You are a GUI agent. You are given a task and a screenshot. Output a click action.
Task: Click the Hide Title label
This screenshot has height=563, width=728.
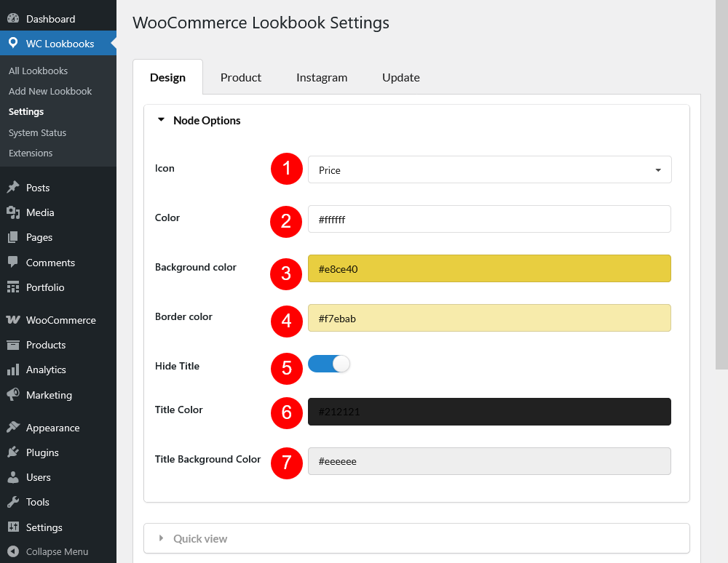click(177, 366)
